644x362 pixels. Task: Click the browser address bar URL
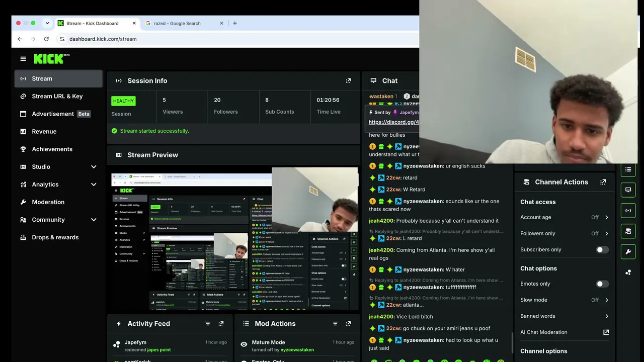(103, 39)
